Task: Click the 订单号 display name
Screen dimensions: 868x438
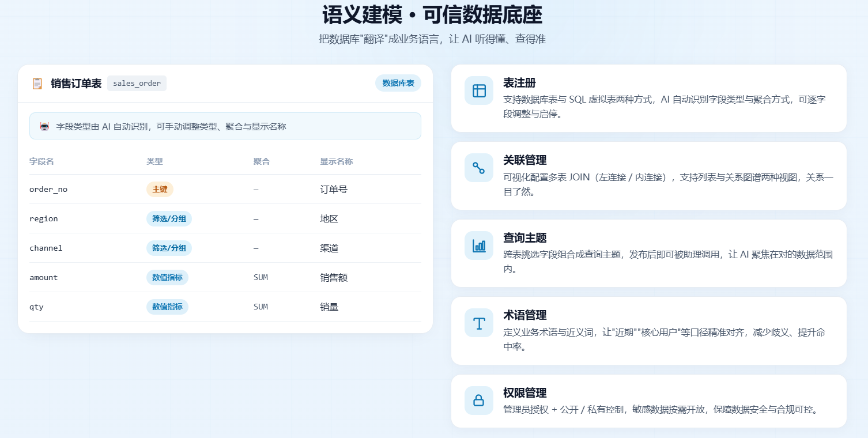Action: tap(334, 189)
